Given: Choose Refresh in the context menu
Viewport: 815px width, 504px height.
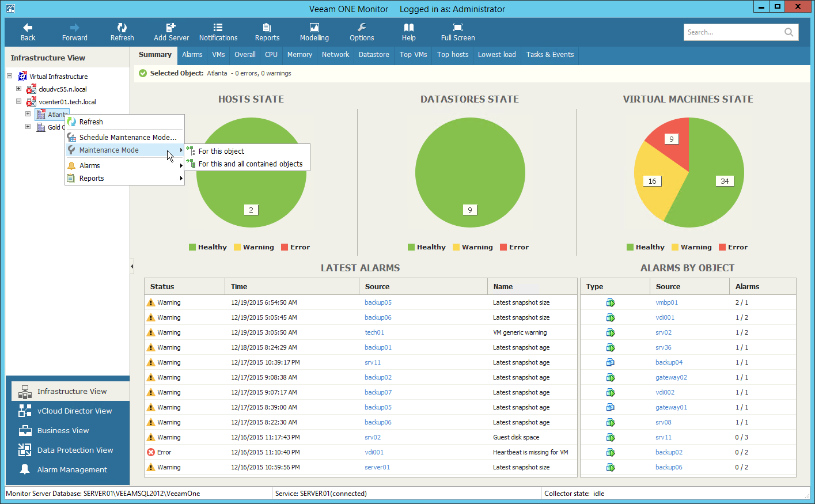Looking at the screenshot, I should click(125, 122).
